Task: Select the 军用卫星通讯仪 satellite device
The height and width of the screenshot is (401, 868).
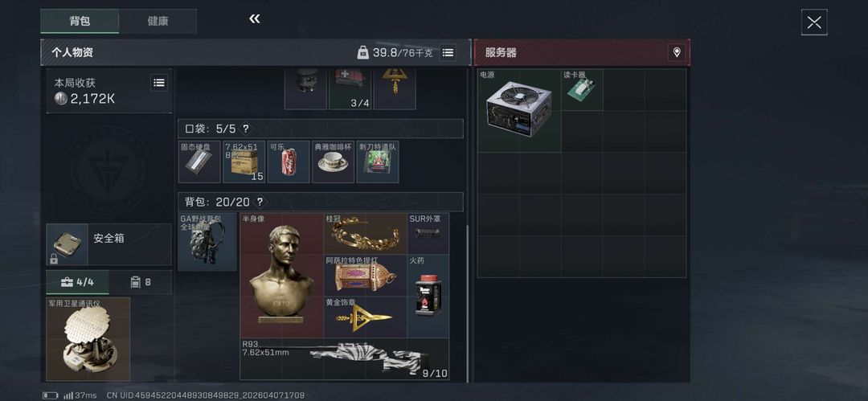Action: [x=88, y=339]
